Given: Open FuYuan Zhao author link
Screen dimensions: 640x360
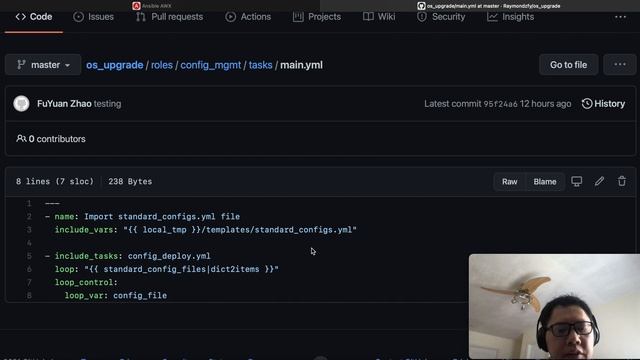Looking at the screenshot, I should [x=64, y=104].
